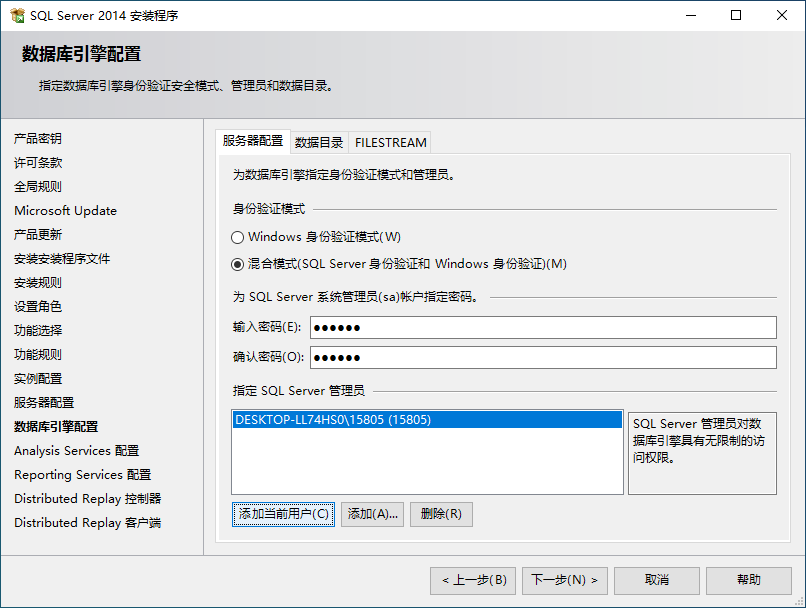Switch to the 服务器配置 tab
The width and height of the screenshot is (806, 608).
[253, 141]
